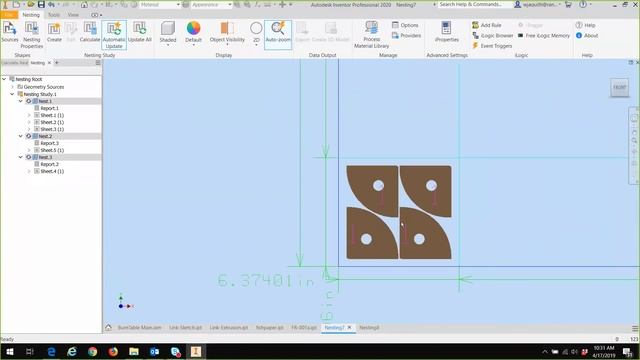Image resolution: width=640 pixels, height=360 pixels.
Task: Click Add Rule in iLogic panel
Action: click(487, 25)
